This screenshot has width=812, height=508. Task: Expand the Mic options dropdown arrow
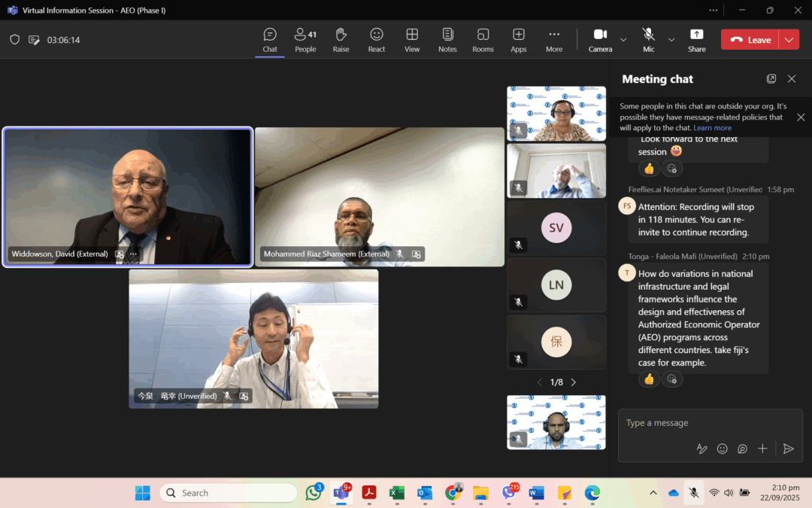(x=671, y=39)
